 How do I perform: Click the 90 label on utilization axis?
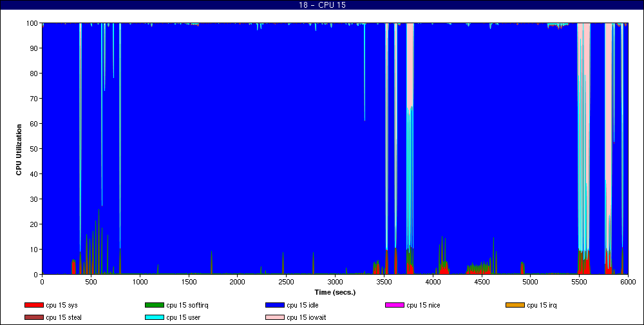coord(35,48)
